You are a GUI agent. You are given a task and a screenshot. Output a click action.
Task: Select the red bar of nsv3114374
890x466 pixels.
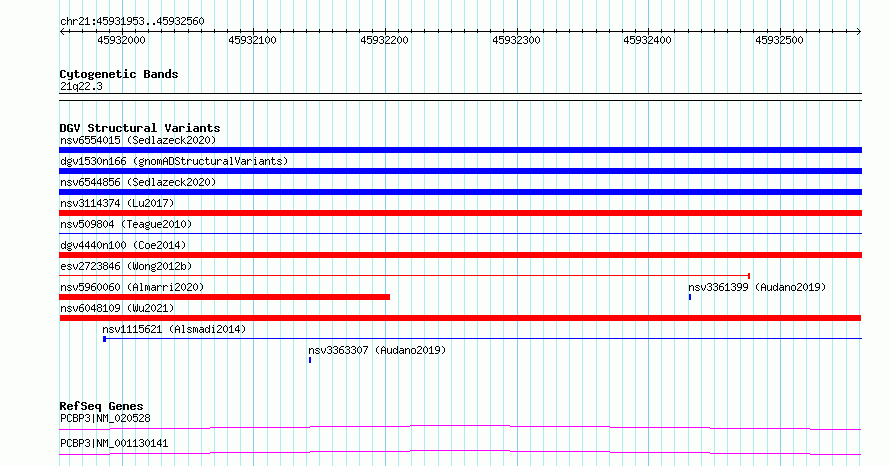(x=460, y=213)
